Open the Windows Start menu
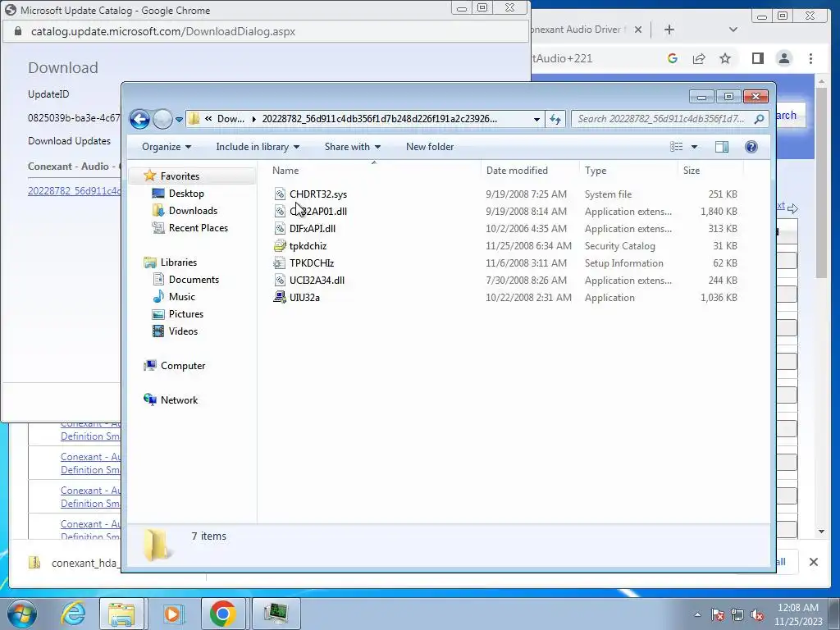840x630 pixels. 21,614
